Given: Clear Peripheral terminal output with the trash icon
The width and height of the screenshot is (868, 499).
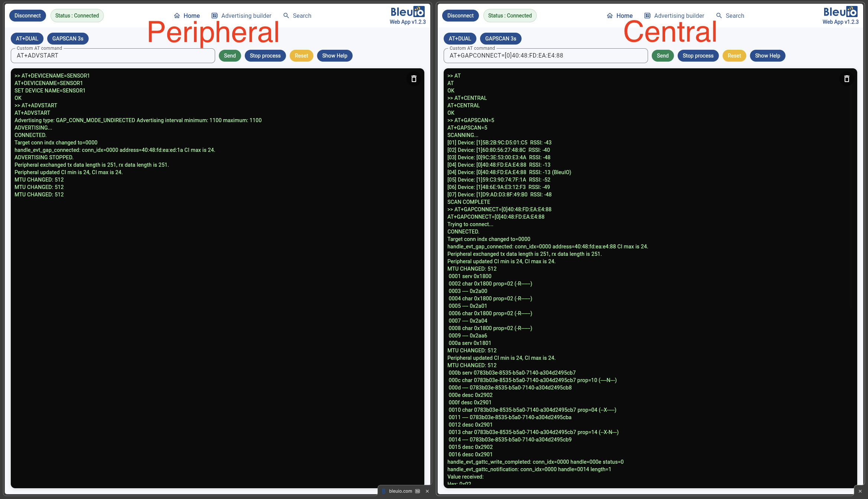Looking at the screenshot, I should click(414, 79).
